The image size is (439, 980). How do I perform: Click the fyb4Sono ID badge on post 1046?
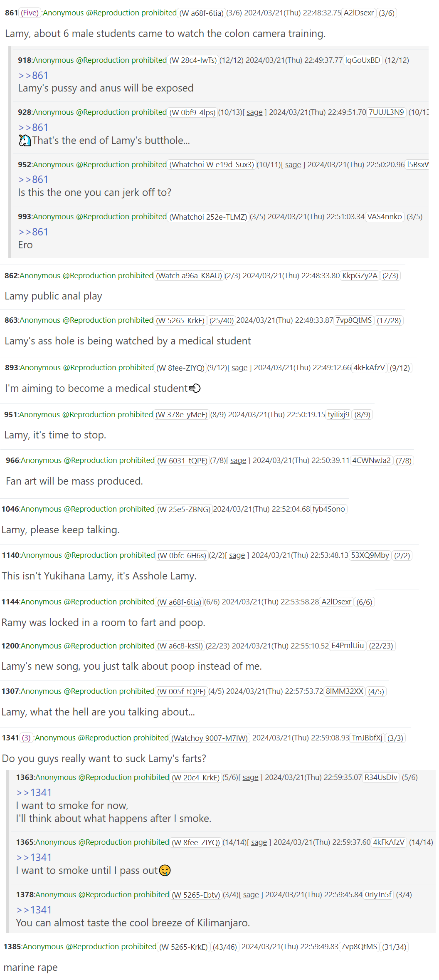(x=329, y=509)
